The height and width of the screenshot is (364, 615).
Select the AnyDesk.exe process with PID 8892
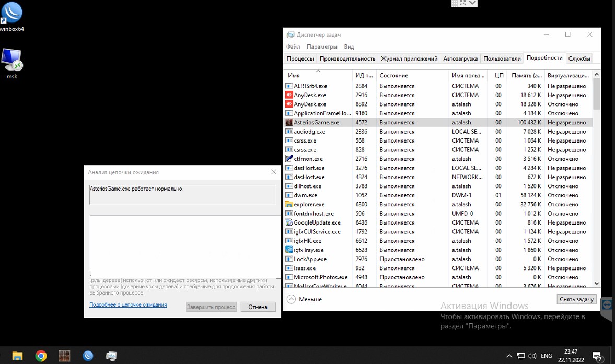click(x=438, y=104)
